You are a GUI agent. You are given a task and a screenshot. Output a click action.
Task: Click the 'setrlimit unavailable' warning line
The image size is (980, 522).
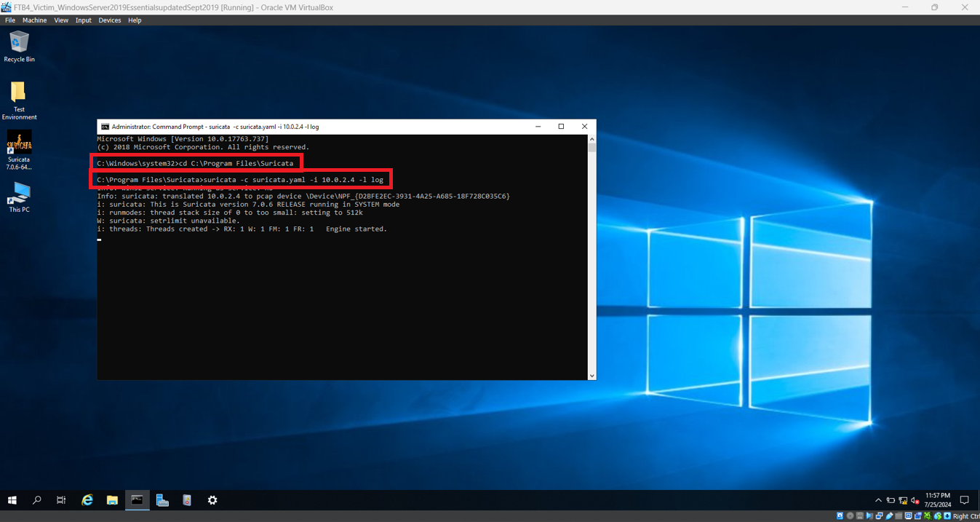tap(168, 221)
